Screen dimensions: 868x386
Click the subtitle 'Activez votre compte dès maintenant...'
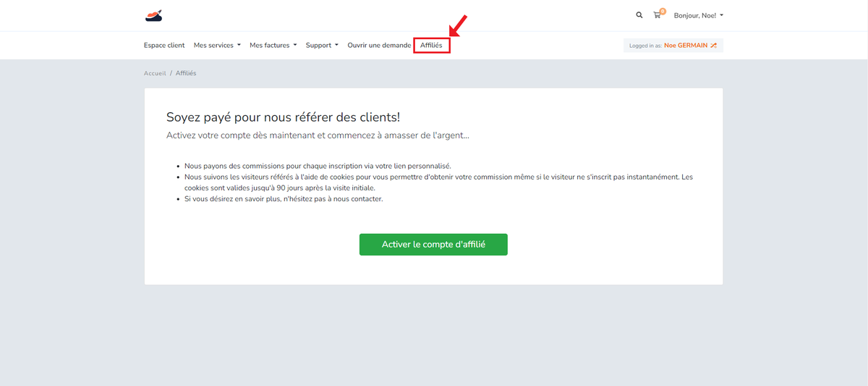[318, 135]
